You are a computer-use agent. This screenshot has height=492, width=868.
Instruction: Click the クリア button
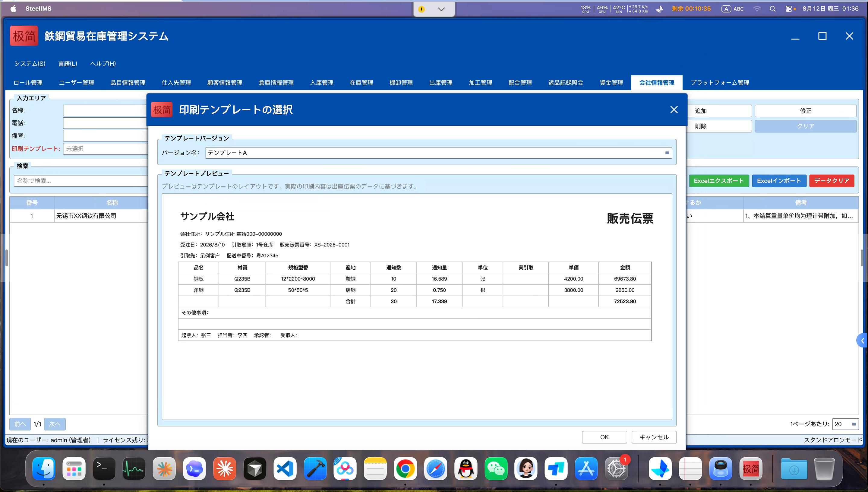[x=806, y=126]
